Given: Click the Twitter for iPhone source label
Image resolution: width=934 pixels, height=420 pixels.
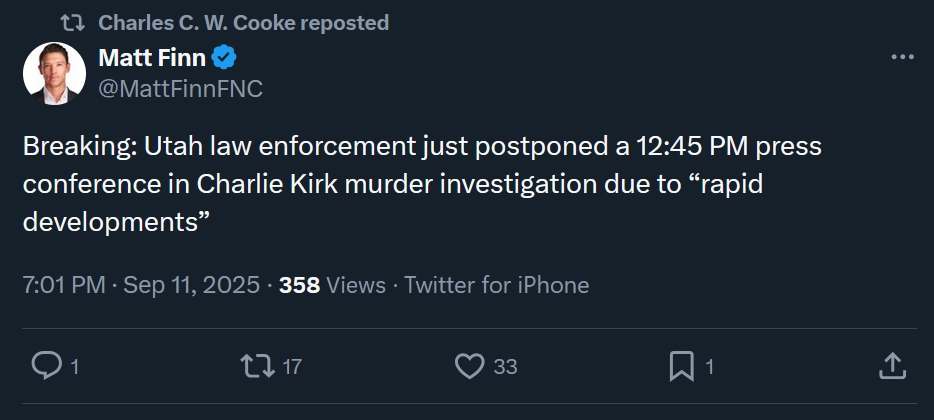Looking at the screenshot, I should pyautogui.click(x=496, y=285).
